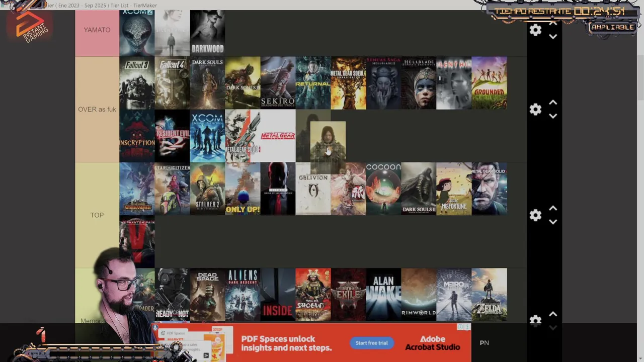The height and width of the screenshot is (362, 644).
Task: Click the AdChoices info icon on Adobe ad
Action: (460, 327)
